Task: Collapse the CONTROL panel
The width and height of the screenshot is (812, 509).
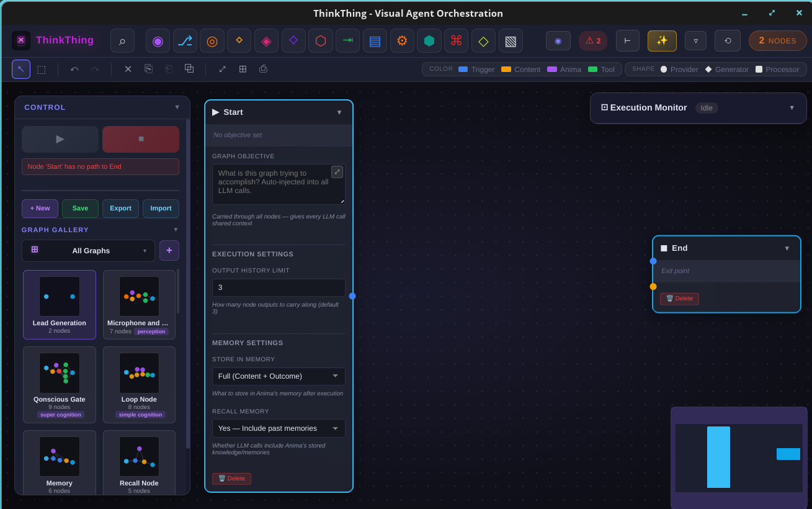Action: 177,107
